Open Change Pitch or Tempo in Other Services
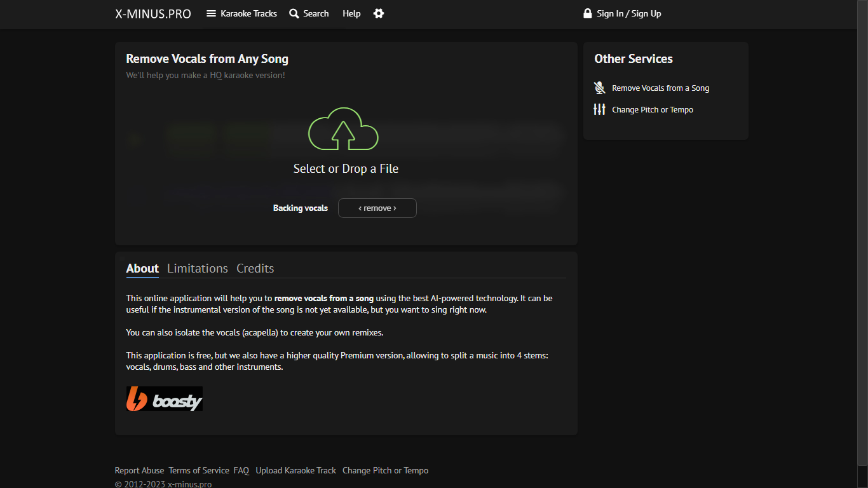868x488 pixels. click(653, 110)
